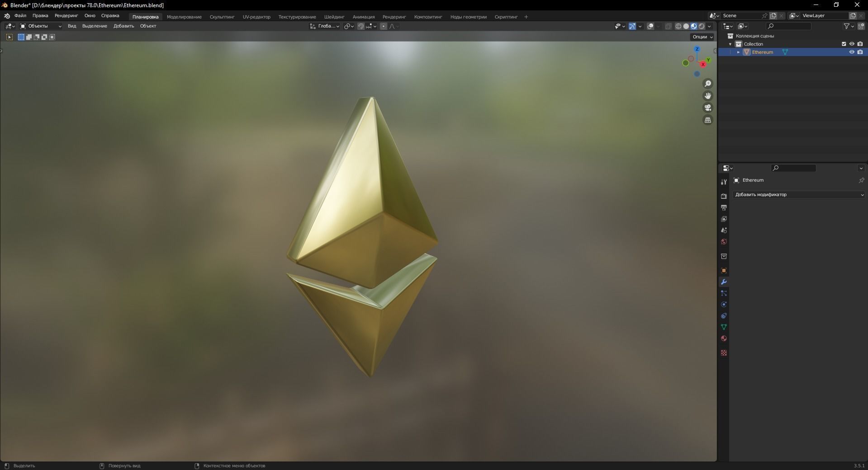The height and width of the screenshot is (470, 868).
Task: Open the Глоба... transform orientation dropdown
Action: tap(325, 26)
